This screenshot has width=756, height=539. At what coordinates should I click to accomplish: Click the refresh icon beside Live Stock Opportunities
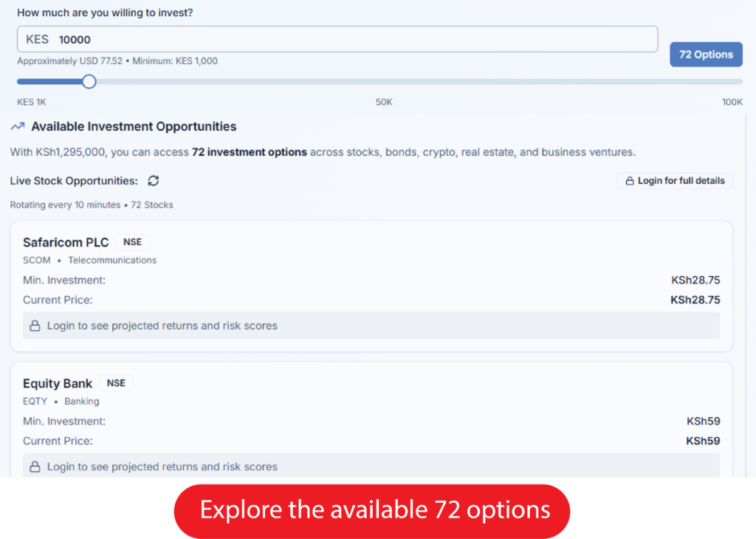[154, 181]
